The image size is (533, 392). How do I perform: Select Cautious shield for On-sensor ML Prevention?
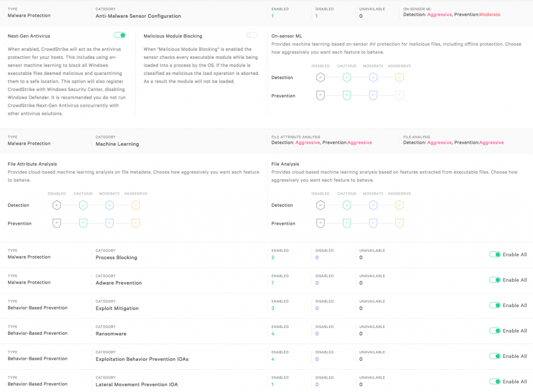[x=347, y=96]
